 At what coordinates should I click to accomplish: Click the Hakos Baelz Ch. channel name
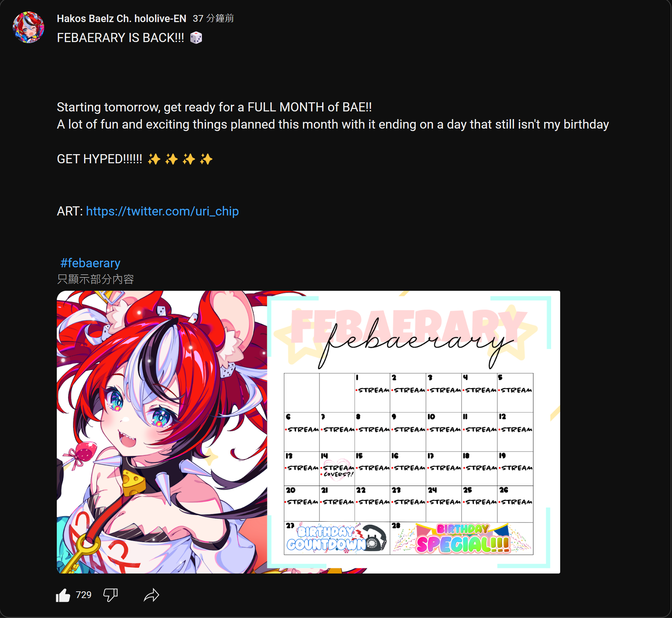(x=121, y=19)
